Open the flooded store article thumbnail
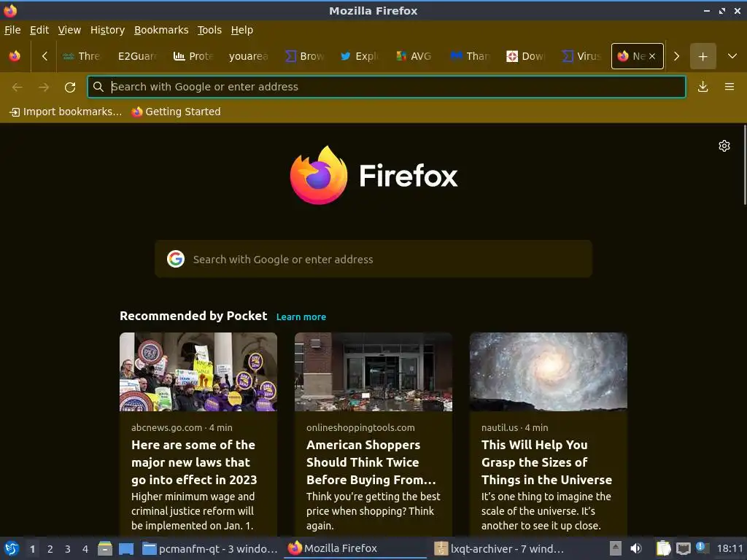Viewport: 747px width, 560px height. click(373, 371)
